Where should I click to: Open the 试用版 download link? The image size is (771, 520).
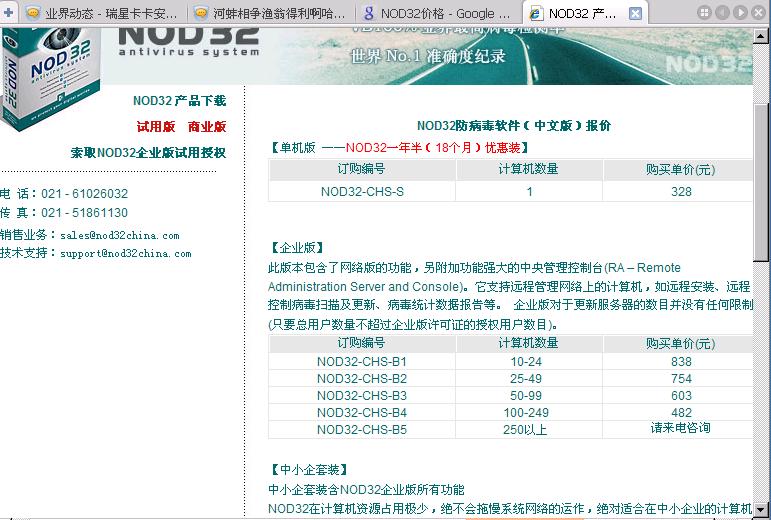(x=156, y=127)
